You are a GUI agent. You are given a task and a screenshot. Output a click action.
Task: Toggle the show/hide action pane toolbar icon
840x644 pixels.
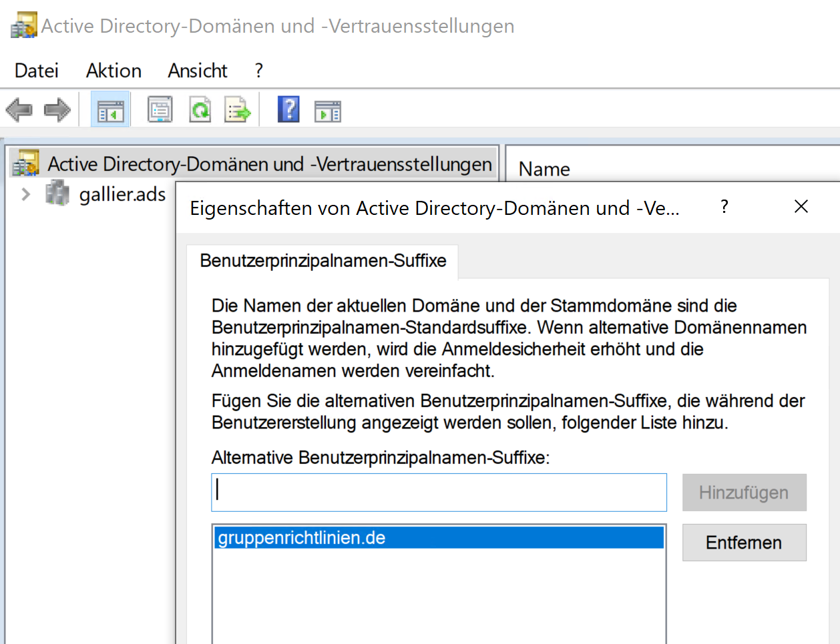pos(327,111)
